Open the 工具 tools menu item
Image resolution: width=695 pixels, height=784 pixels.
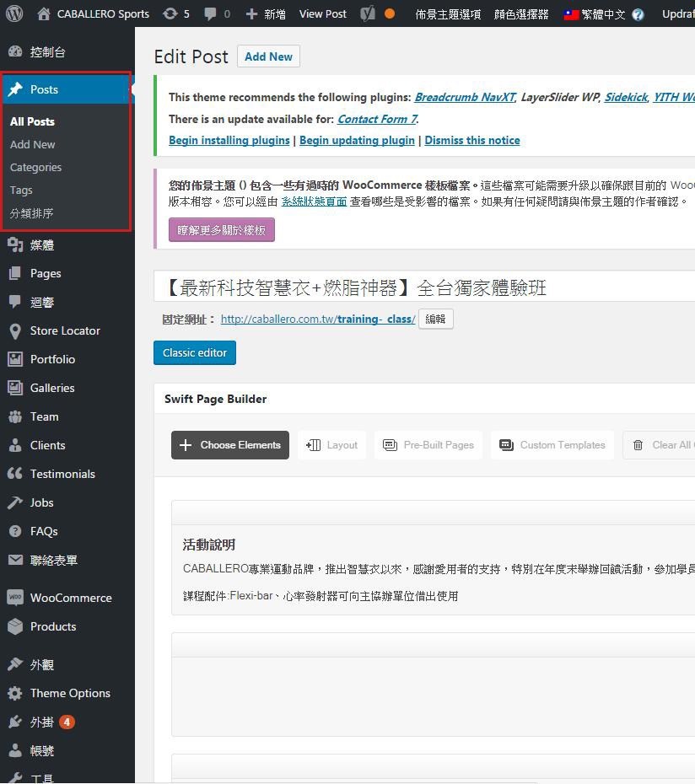(41, 778)
